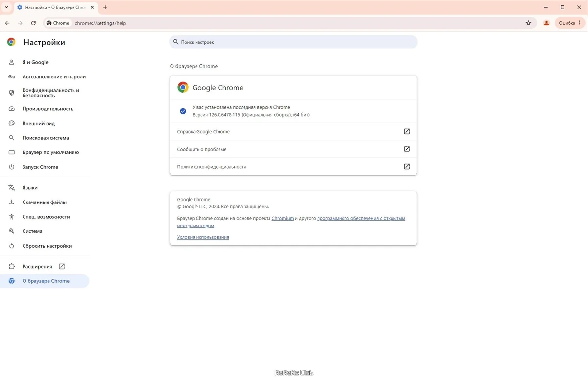Open the profile avatar icon
This screenshot has width=588, height=378.
tap(546, 23)
